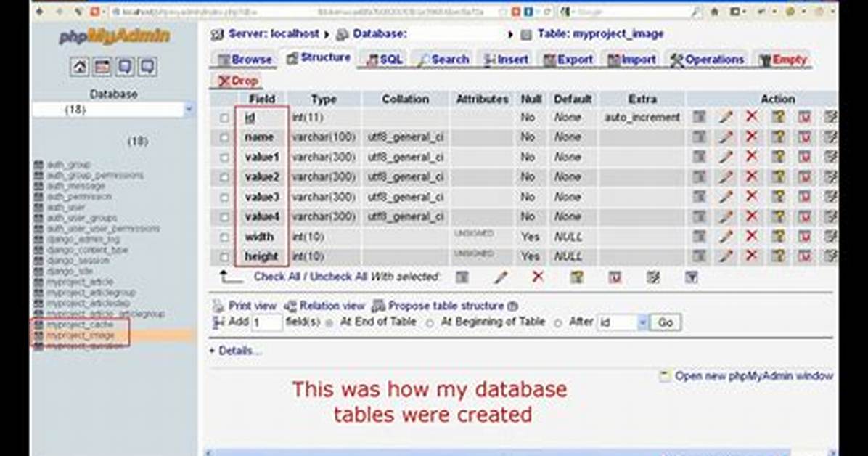Click the Unique icon in value2 row
868x456 pixels.
pos(804,176)
